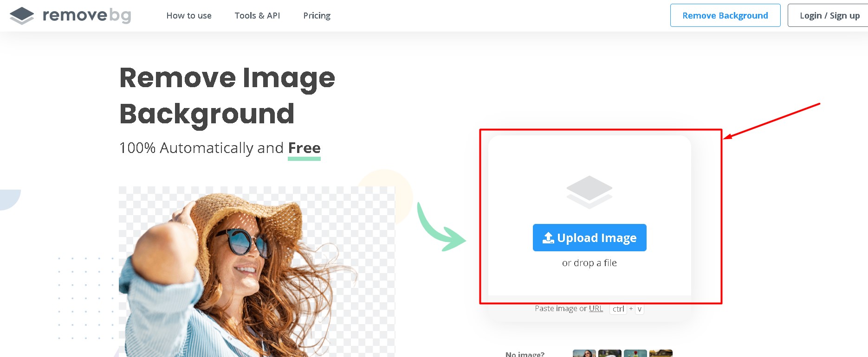Go to the Pricing page
The height and width of the screenshot is (357, 868).
pos(317,16)
